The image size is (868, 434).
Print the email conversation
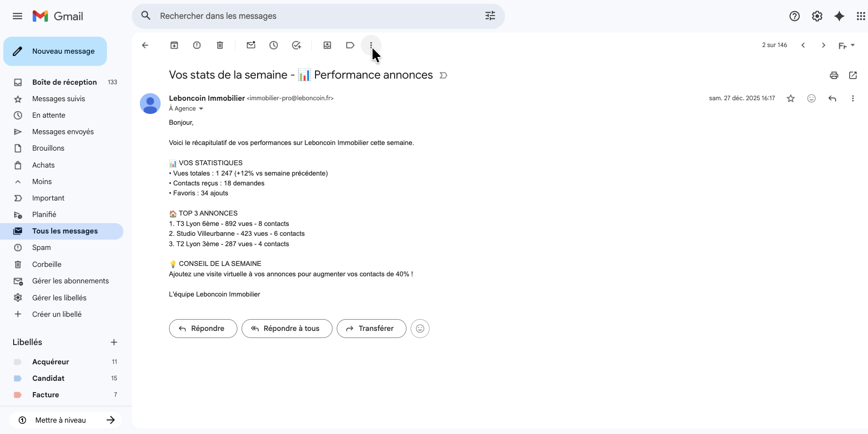834,75
